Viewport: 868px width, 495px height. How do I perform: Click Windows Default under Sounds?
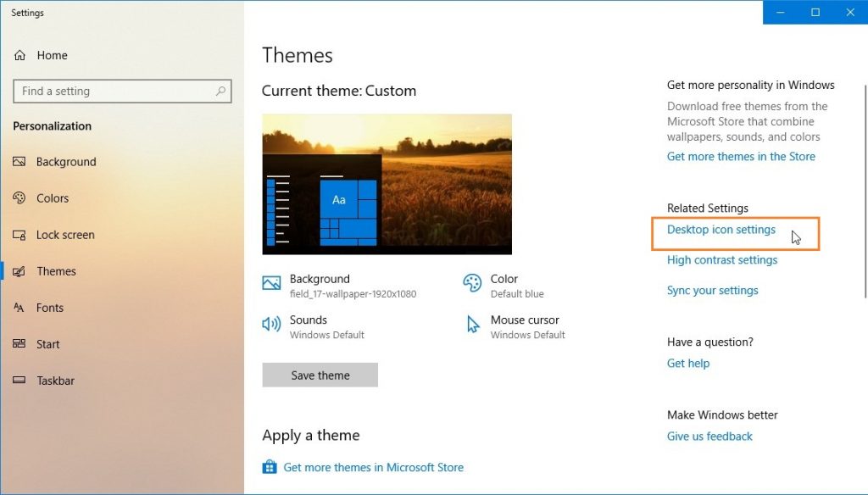(326, 335)
